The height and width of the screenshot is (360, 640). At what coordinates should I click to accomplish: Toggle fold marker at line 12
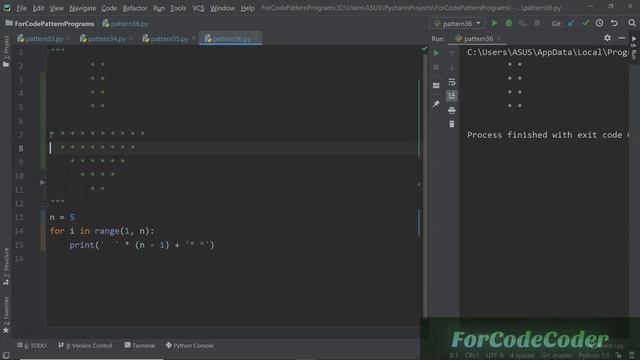pyautogui.click(x=45, y=203)
